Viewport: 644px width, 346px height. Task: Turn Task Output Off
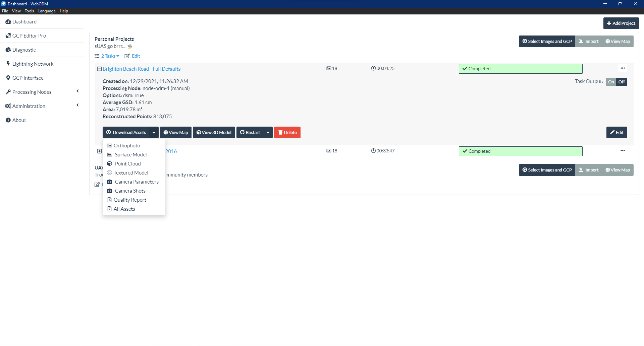click(622, 82)
